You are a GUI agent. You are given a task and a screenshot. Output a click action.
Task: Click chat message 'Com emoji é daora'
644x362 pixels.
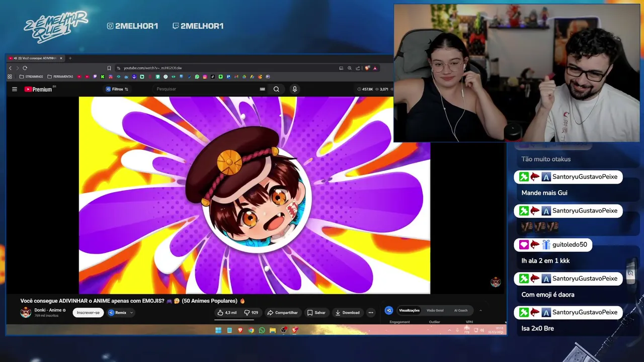548,295
